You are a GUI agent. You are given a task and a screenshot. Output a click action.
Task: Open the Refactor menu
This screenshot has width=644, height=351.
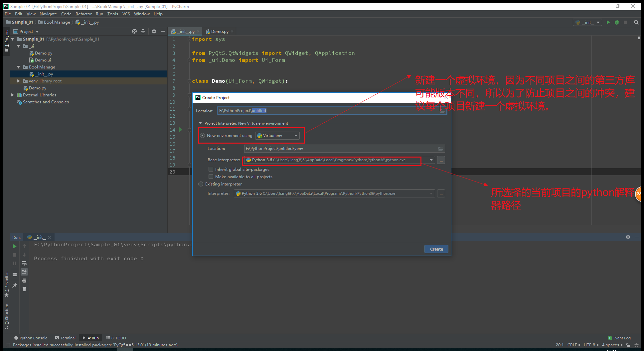[x=83, y=14]
